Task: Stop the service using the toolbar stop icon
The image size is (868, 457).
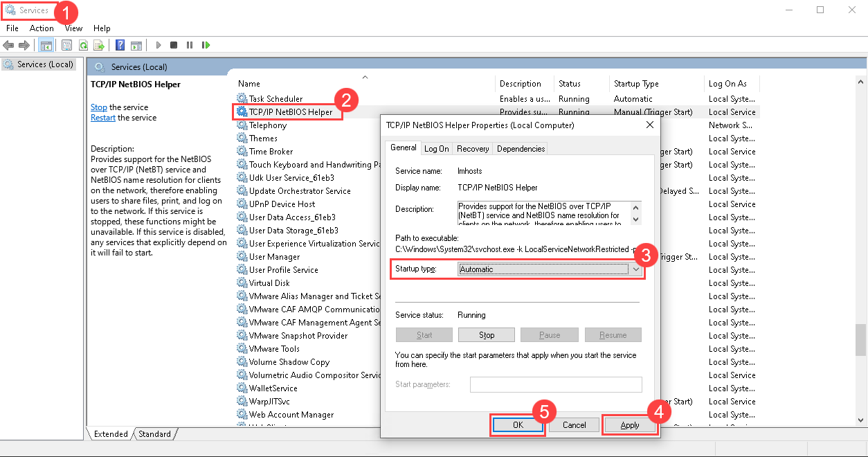Action: pos(174,45)
